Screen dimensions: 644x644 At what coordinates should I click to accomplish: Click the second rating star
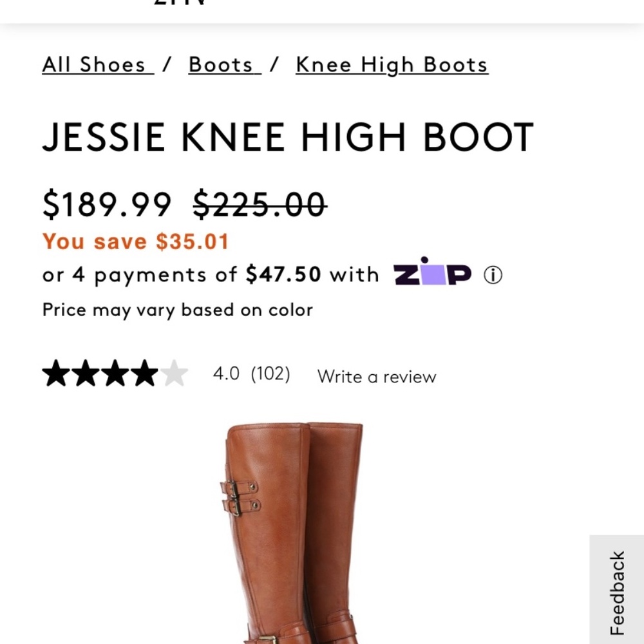(86, 374)
